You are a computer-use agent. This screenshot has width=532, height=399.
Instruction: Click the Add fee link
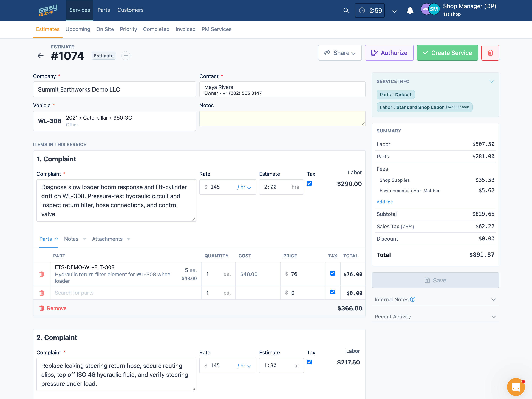[x=385, y=202]
